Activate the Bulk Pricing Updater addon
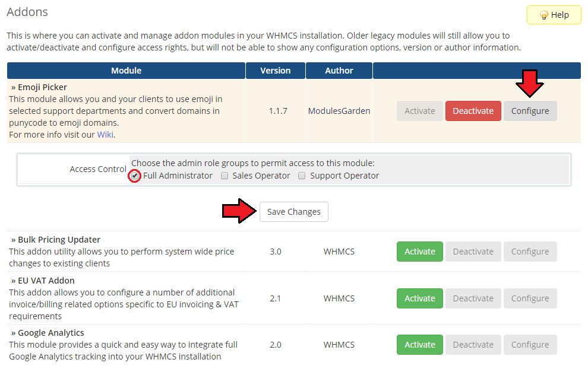 [420, 252]
